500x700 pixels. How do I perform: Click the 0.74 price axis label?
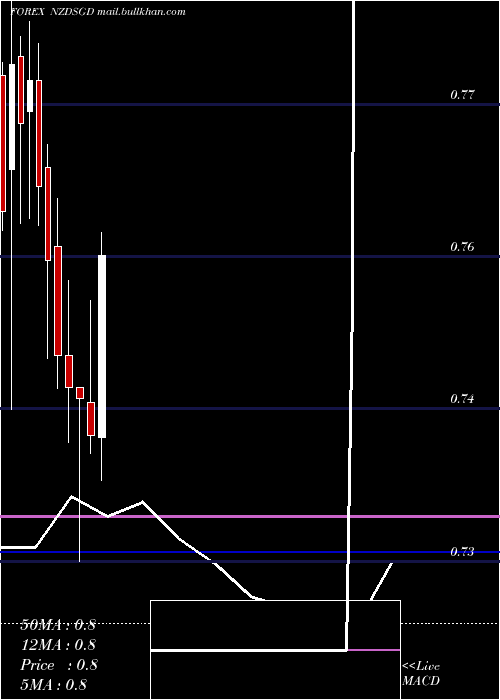point(462,399)
